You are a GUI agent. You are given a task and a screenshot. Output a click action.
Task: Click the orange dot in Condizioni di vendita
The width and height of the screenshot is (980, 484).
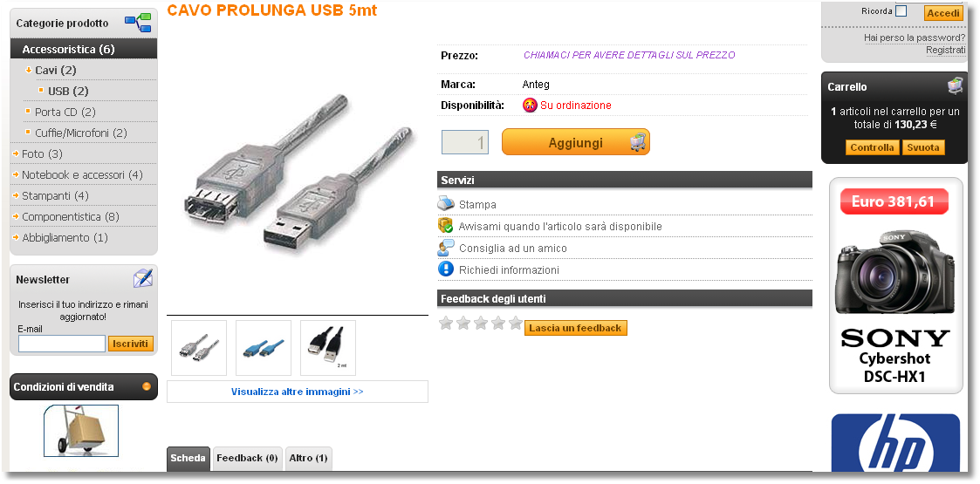pos(147,386)
